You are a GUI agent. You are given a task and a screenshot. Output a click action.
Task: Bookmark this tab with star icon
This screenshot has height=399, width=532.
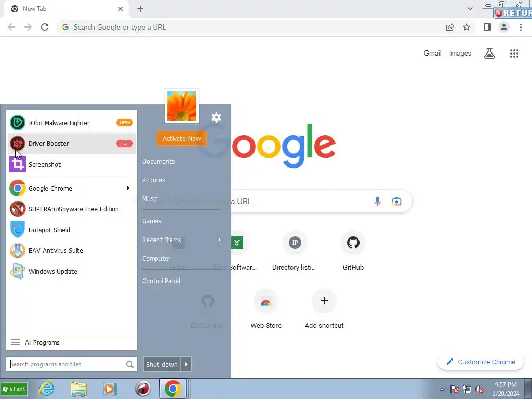click(467, 27)
